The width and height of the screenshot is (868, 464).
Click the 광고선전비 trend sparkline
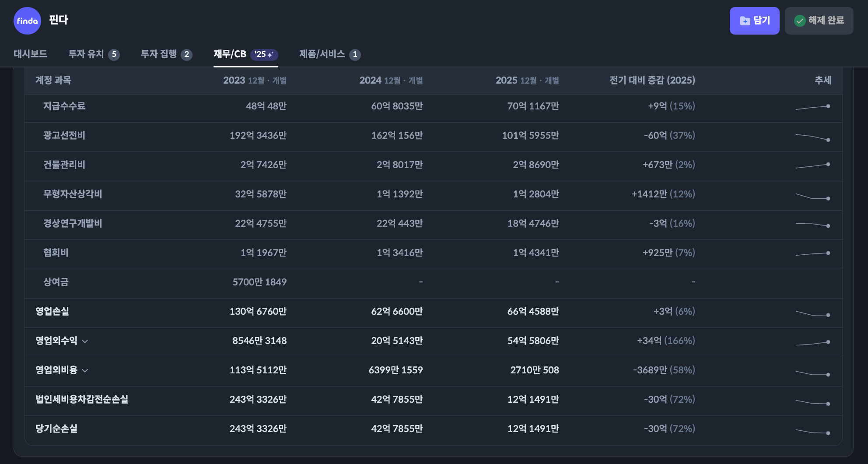[x=812, y=137]
